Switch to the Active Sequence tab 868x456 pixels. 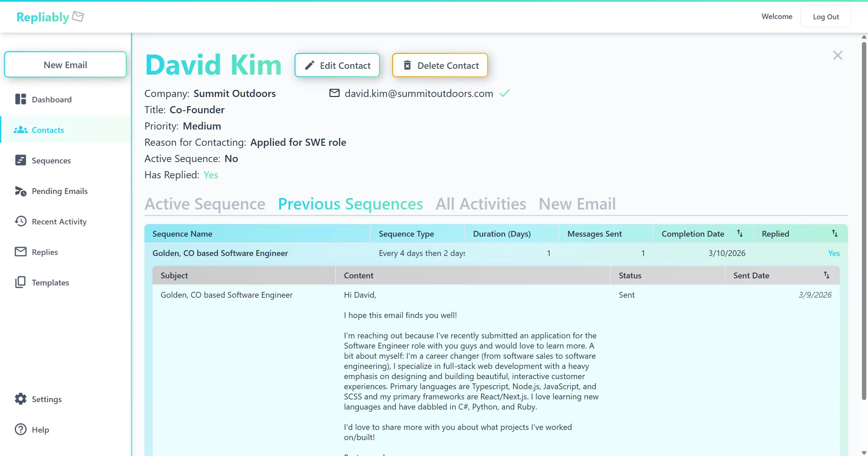coord(205,204)
